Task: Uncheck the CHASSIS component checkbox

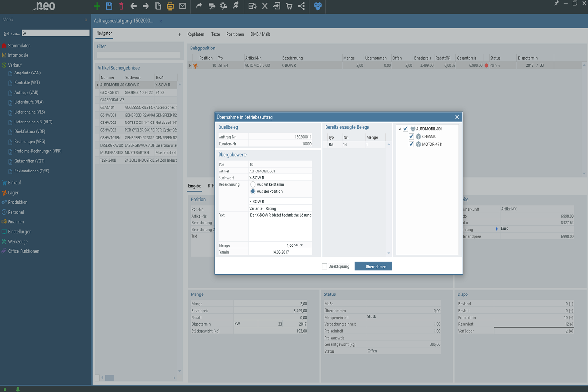Action: coord(412,137)
